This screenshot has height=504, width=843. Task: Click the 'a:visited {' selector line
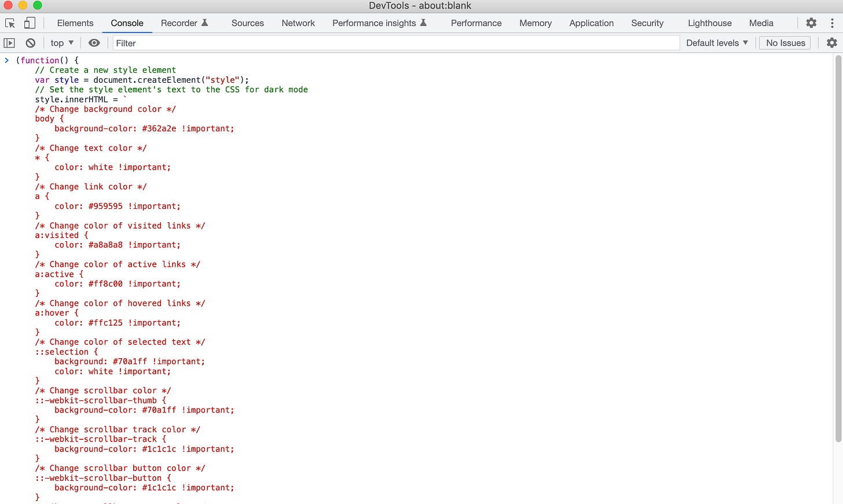click(62, 235)
